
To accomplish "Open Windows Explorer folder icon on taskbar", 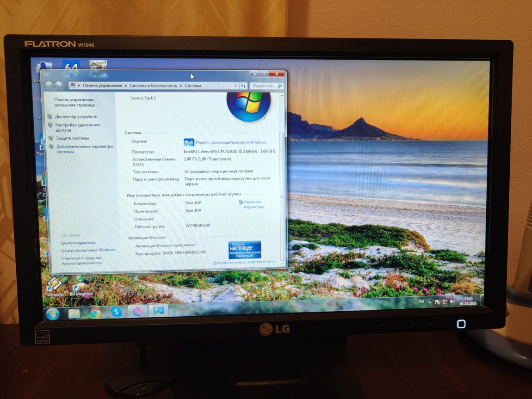I will tap(74, 313).
